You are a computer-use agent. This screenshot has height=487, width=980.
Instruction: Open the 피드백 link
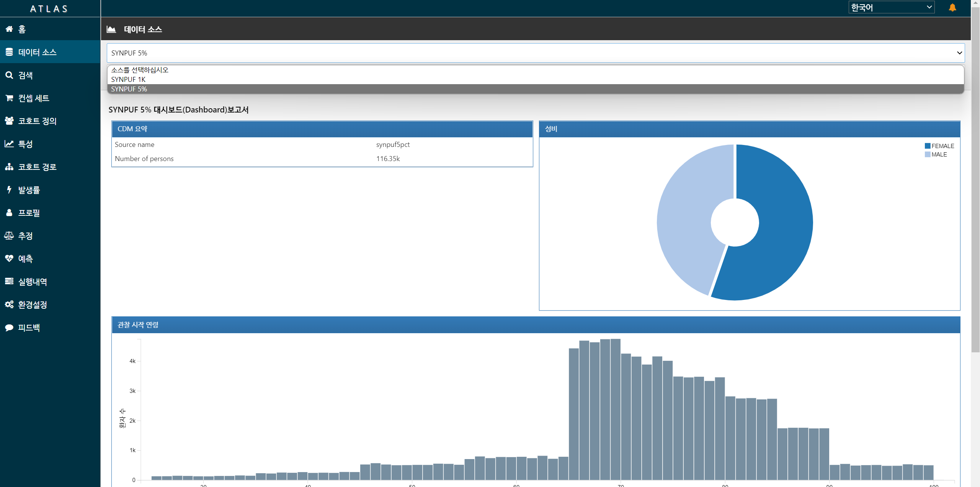(29, 327)
